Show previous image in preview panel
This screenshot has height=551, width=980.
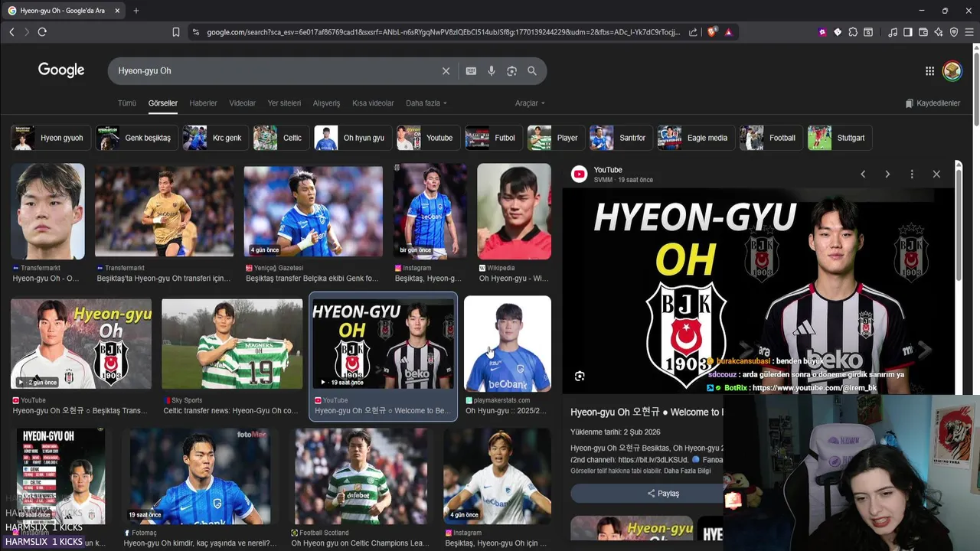(x=863, y=174)
